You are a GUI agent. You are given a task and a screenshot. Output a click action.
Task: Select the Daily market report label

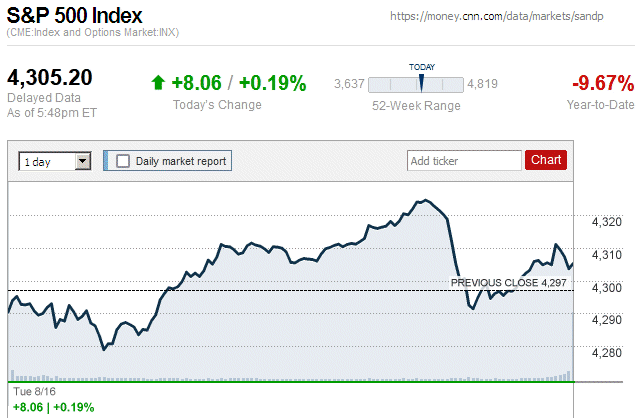click(181, 160)
